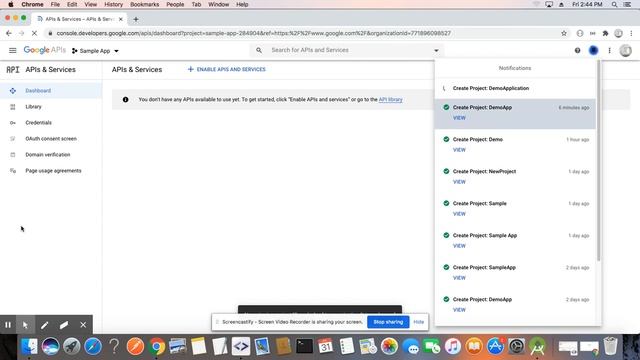The image size is (640, 360).
Task: View the DemoApp project created minutes ago
Action: pyautogui.click(x=459, y=118)
